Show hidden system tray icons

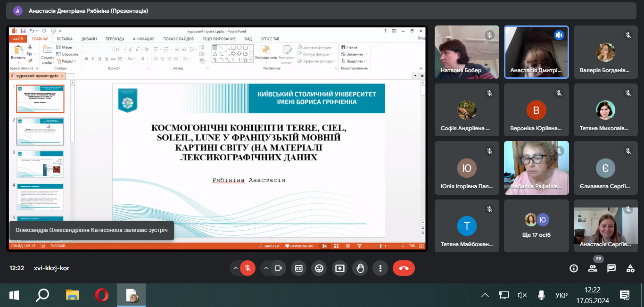(485, 296)
